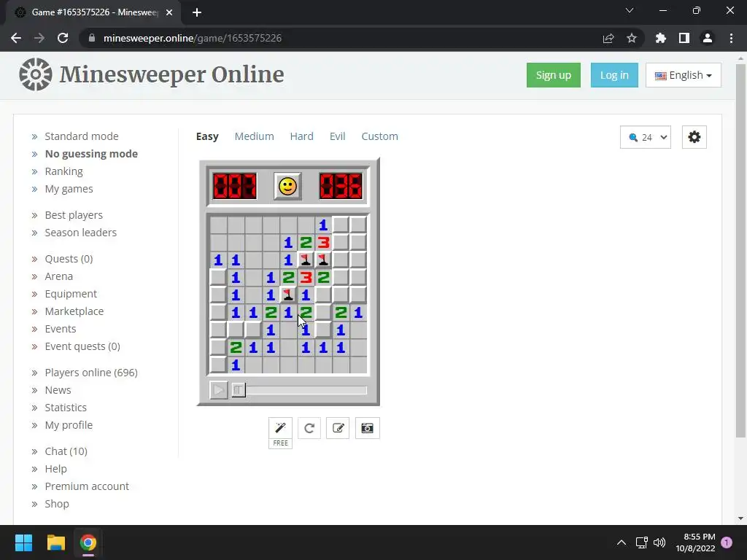
Task: Open Events page
Action: (x=61, y=329)
